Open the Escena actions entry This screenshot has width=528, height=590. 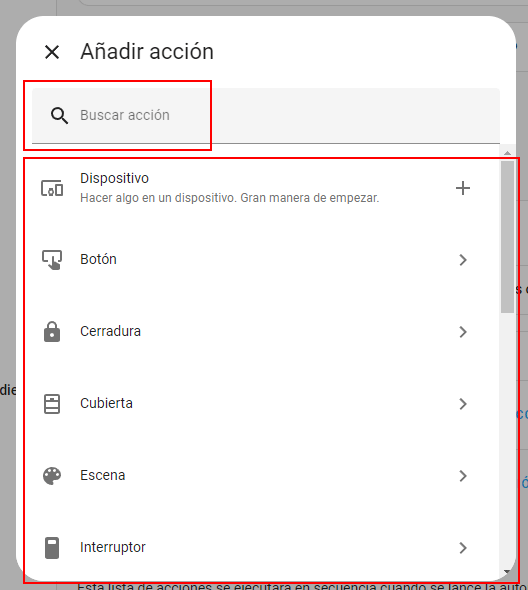[262, 476]
